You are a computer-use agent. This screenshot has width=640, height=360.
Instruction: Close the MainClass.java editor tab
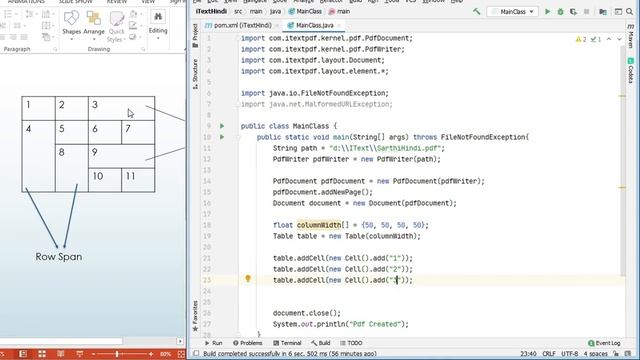pos(339,26)
